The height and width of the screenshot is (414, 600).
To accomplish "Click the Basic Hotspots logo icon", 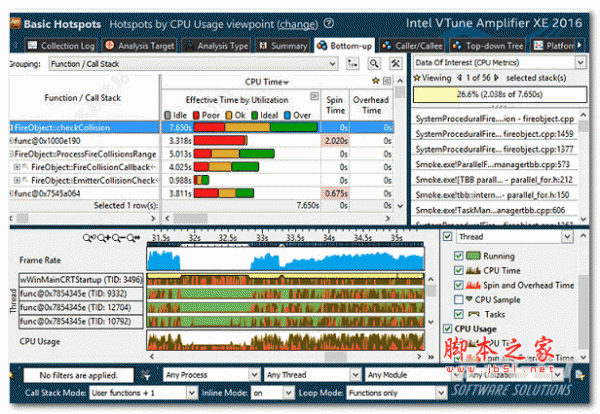I will (15, 24).
